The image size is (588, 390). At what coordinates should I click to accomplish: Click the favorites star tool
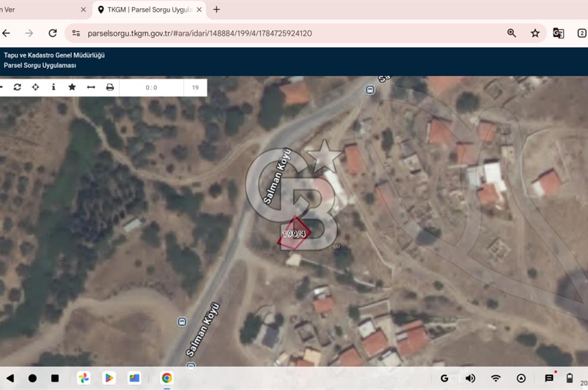click(x=72, y=88)
